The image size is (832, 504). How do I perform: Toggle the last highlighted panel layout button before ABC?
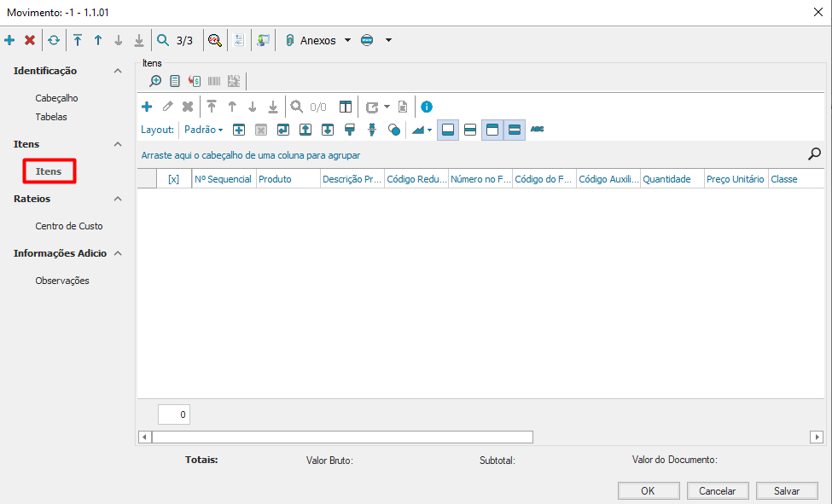click(514, 130)
